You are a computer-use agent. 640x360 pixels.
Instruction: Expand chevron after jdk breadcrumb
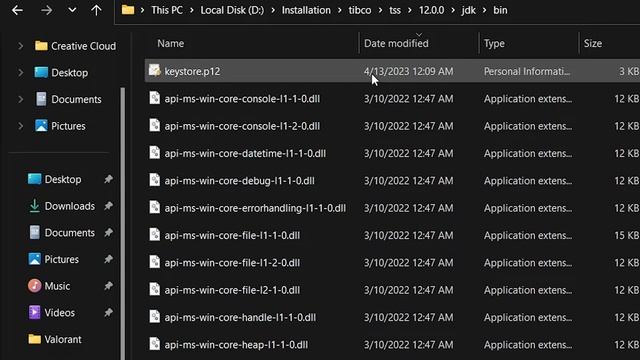[x=484, y=10]
